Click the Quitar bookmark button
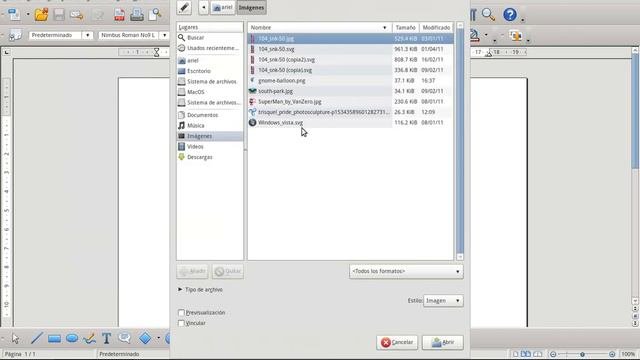640x360 pixels. pyautogui.click(x=228, y=271)
